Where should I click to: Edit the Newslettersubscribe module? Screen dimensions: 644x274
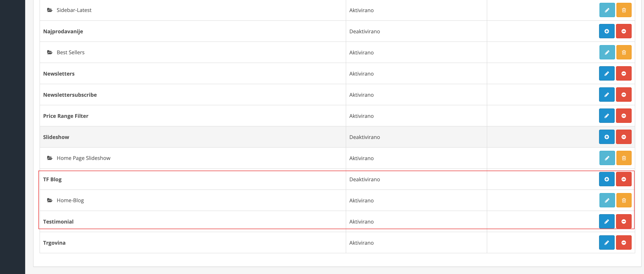coord(606,95)
